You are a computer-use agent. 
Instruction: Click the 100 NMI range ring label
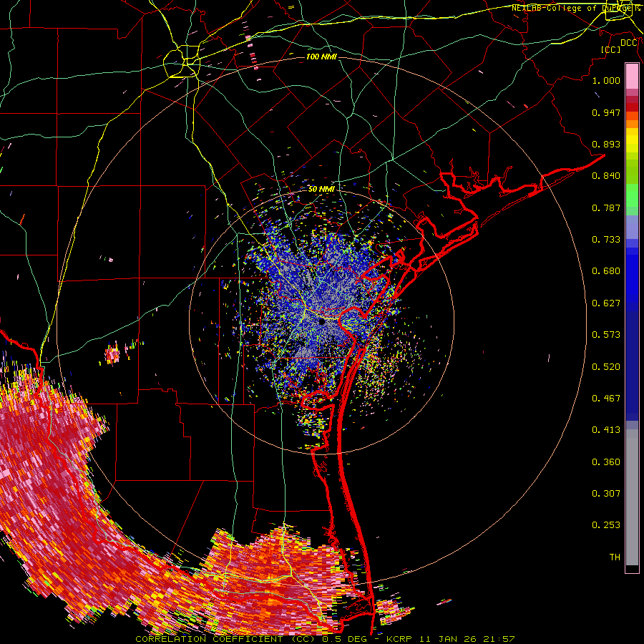coord(321,57)
